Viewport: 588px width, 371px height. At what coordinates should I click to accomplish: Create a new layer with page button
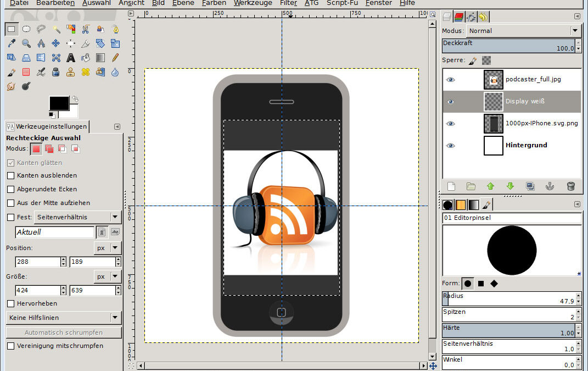pyautogui.click(x=451, y=186)
